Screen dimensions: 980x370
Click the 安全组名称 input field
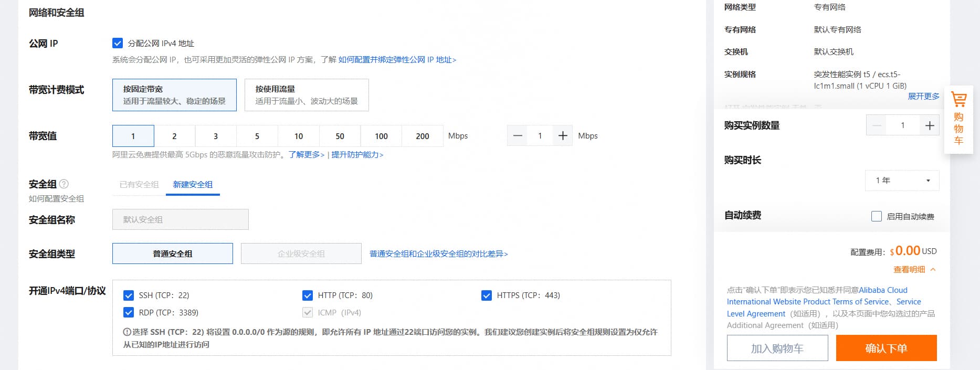pos(180,219)
